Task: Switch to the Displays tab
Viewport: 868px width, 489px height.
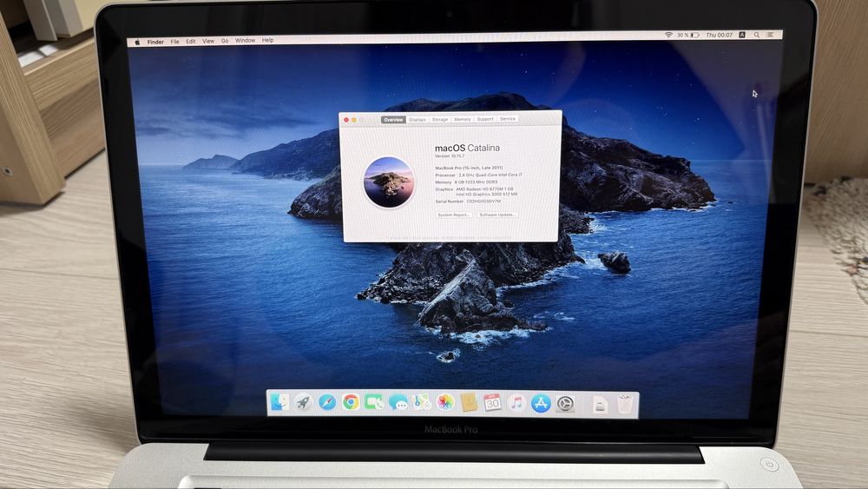Action: (x=418, y=120)
